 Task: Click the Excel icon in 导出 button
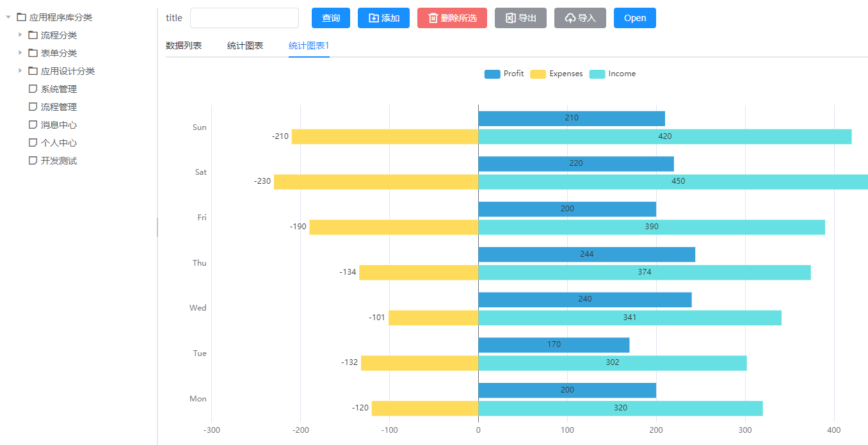tap(510, 18)
